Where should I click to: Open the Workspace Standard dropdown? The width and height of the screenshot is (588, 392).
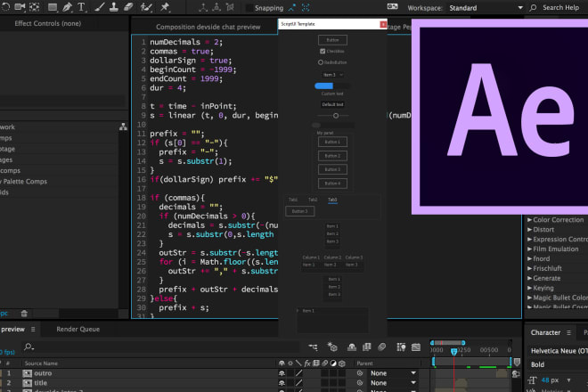486,8
